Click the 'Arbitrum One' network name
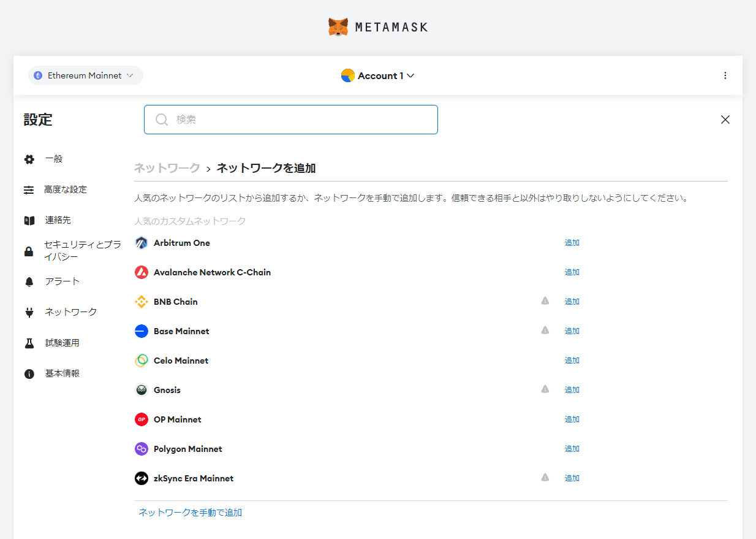 [182, 243]
